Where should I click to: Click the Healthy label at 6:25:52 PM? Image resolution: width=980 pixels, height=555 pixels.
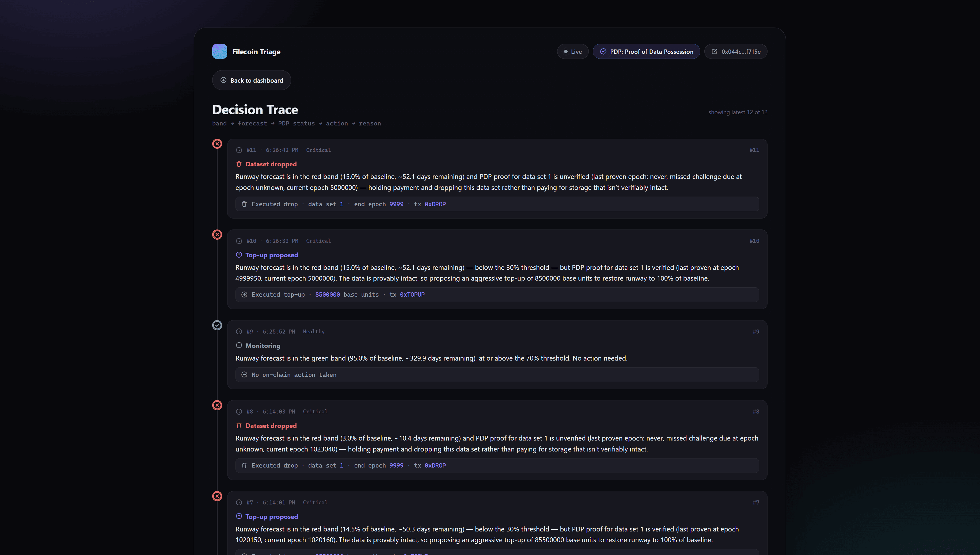click(314, 332)
